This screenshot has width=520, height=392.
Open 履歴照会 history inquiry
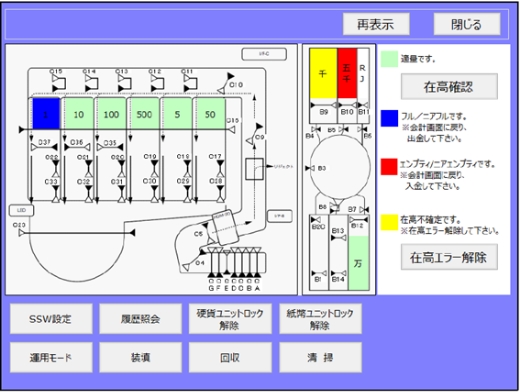[x=140, y=319]
